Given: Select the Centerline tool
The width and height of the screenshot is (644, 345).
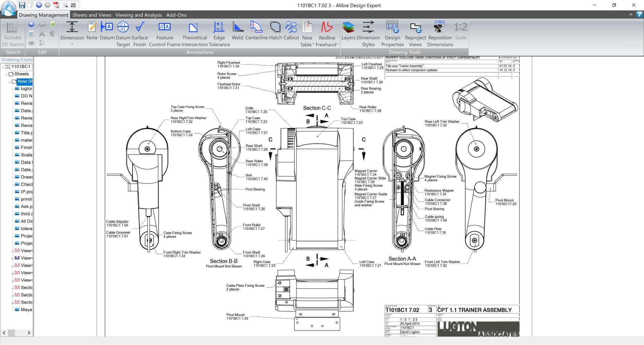Looking at the screenshot, I should pos(257,31).
